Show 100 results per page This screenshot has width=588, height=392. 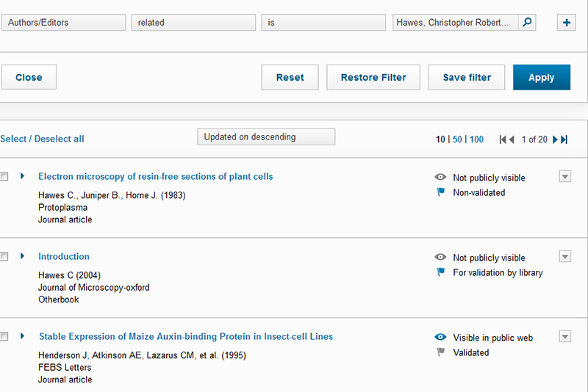pyautogui.click(x=476, y=139)
